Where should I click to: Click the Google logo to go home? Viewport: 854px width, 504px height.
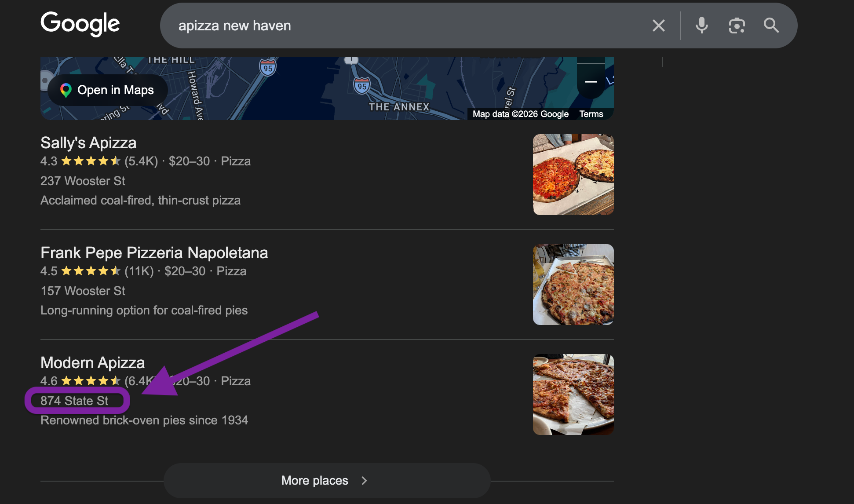point(80,24)
